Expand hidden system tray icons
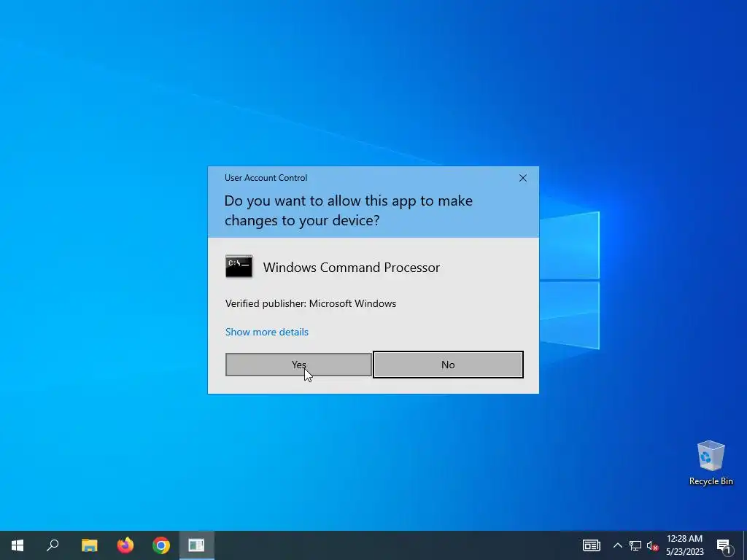 click(x=617, y=545)
